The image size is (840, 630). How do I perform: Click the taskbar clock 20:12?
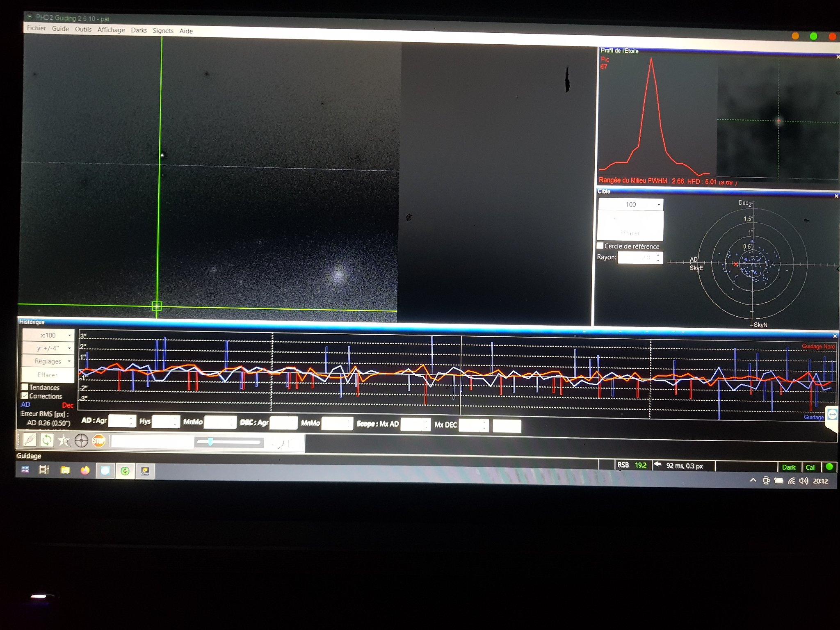point(821,481)
